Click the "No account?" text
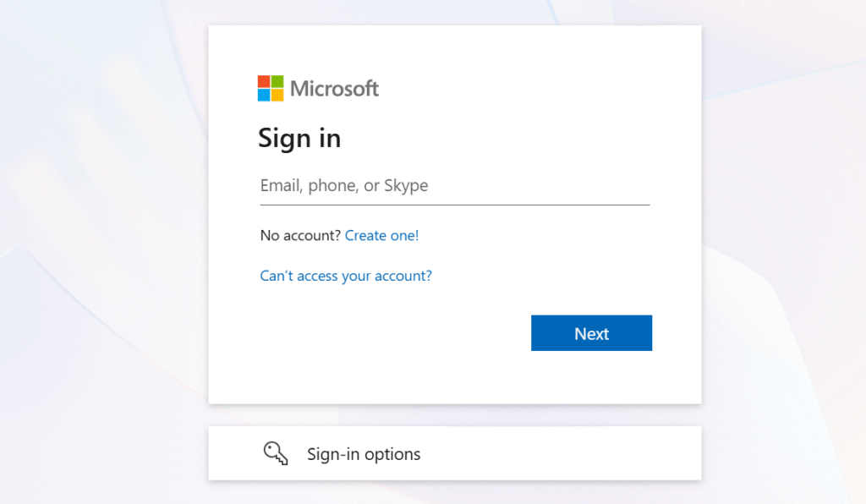The width and height of the screenshot is (866, 504). (300, 236)
